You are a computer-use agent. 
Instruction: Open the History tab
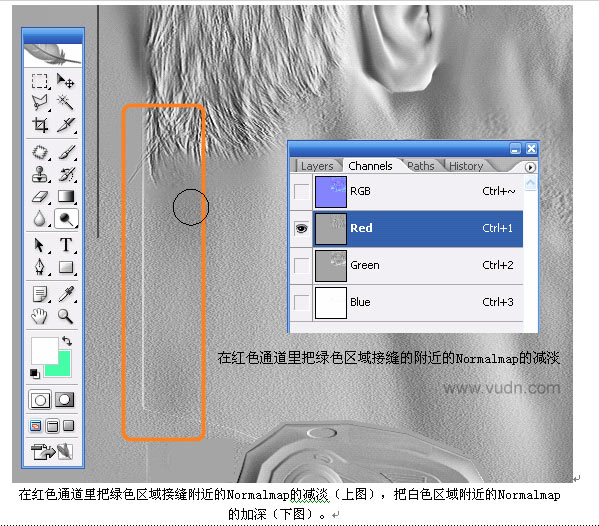(x=466, y=166)
